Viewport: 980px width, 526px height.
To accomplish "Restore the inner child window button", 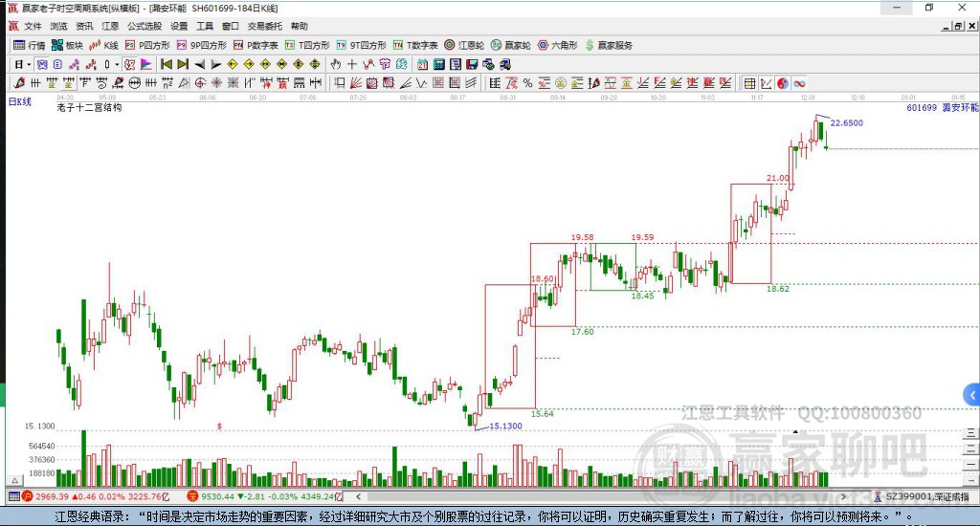I will click(958, 26).
